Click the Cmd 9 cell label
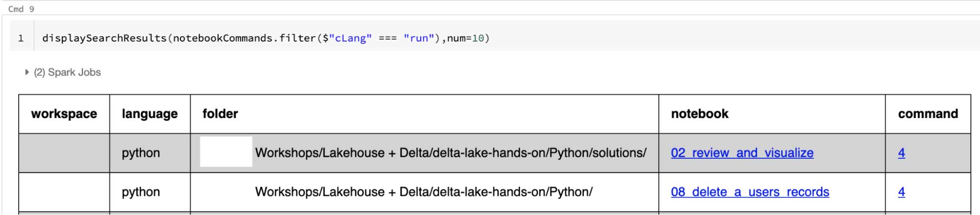 (x=21, y=9)
